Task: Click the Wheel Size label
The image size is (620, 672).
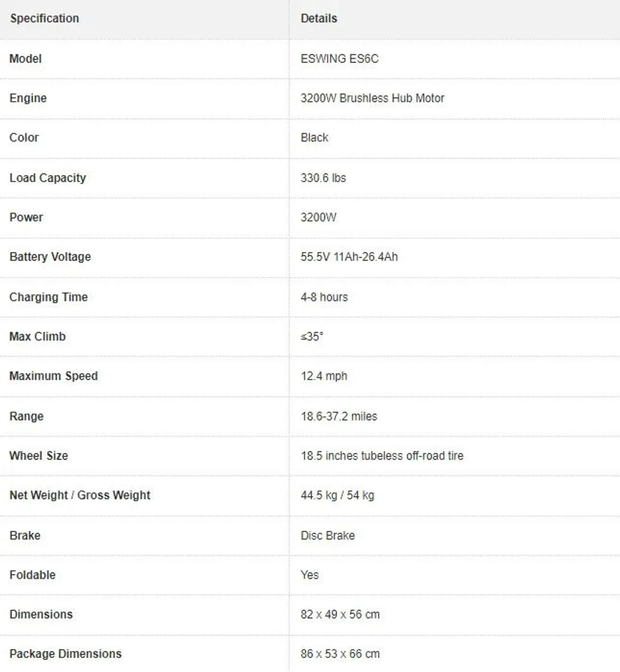Action: coord(39,456)
